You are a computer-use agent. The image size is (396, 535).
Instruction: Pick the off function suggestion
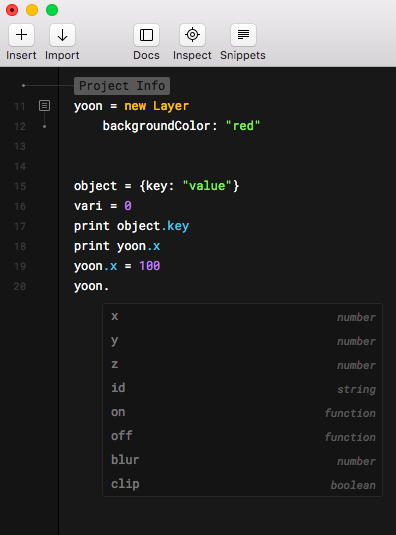point(243,436)
